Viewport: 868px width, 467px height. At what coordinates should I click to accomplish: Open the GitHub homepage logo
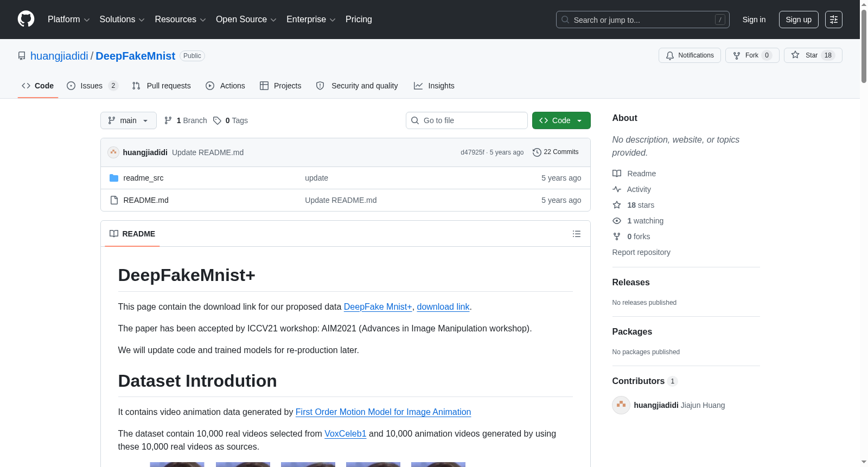tap(26, 20)
